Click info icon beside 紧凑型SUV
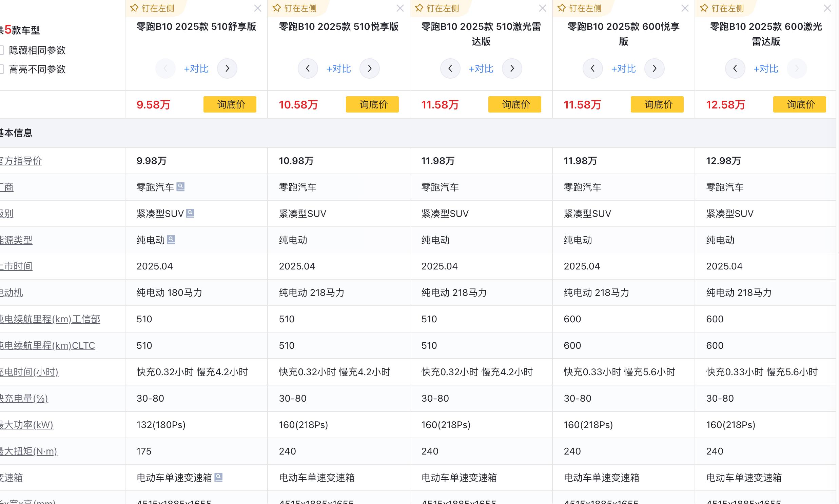Viewport: 839px width, 504px height. coord(190,213)
